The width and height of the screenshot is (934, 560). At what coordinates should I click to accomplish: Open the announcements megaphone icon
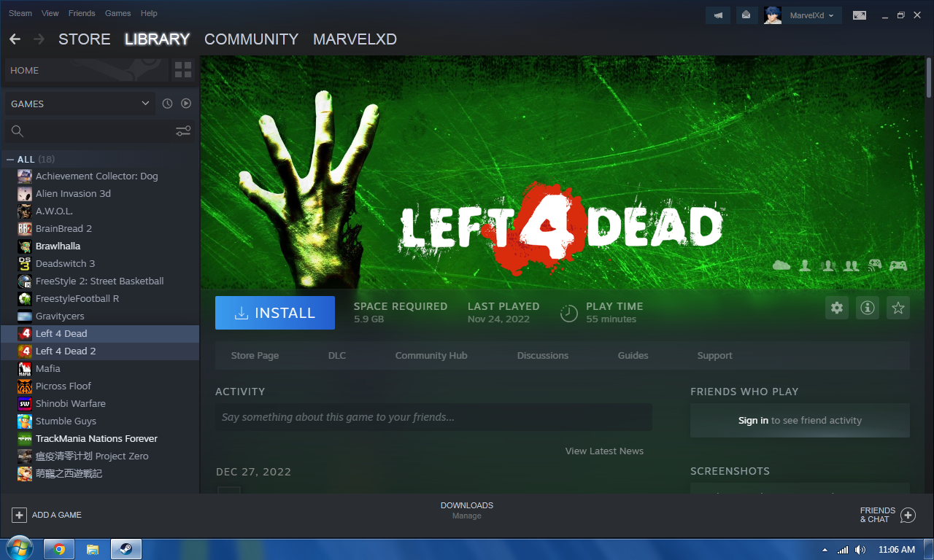(718, 15)
